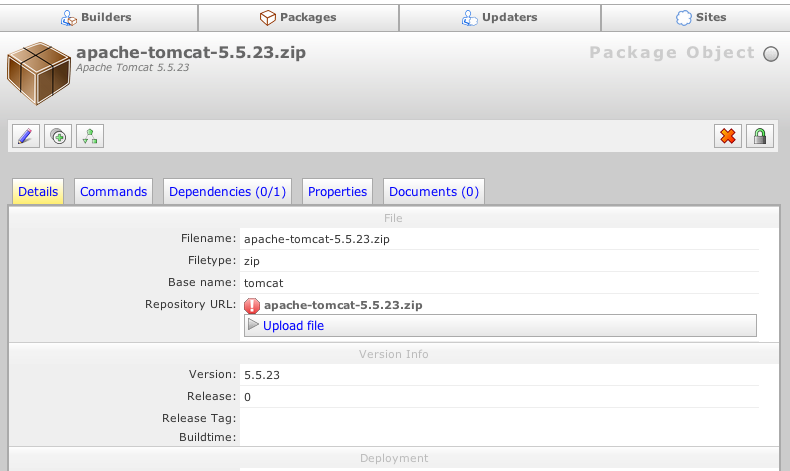Click the dependency tree icon
The width and height of the screenshot is (790, 471).
click(90, 136)
